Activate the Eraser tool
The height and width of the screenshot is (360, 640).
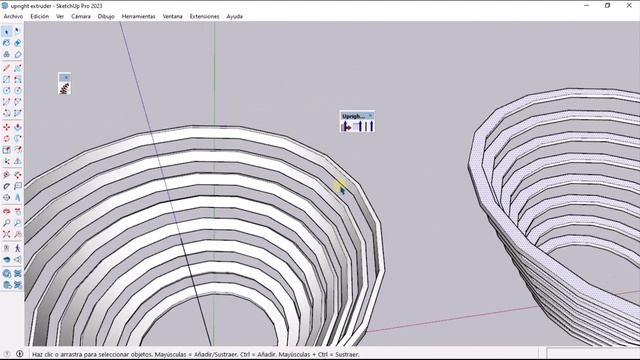click(x=18, y=43)
